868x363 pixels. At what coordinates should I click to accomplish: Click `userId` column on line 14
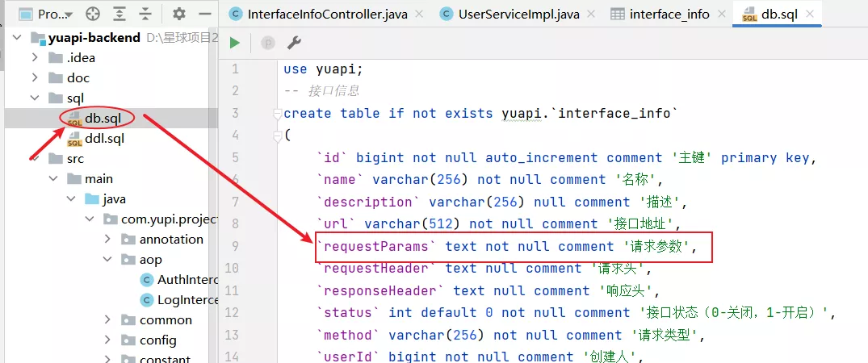(348, 357)
